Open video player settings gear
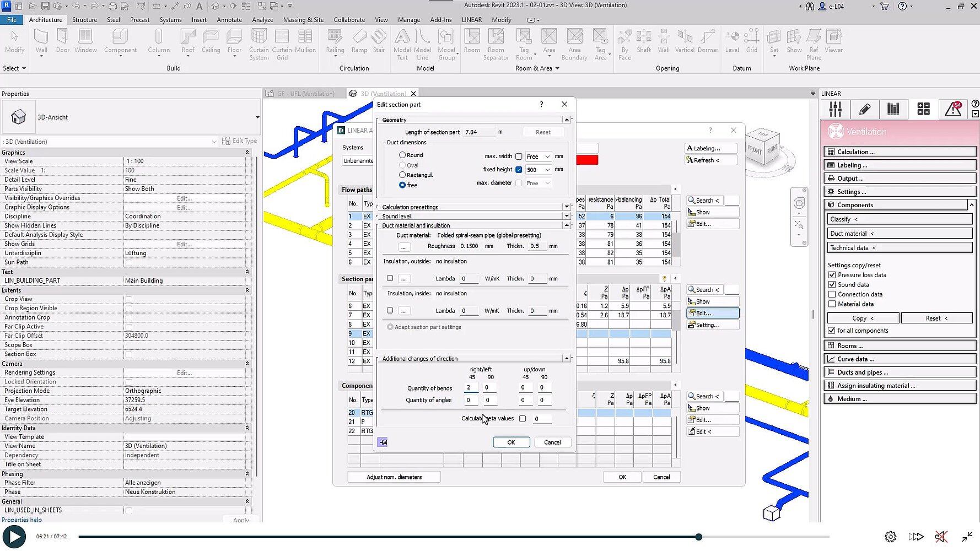Image resolution: width=980 pixels, height=551 pixels. pyautogui.click(x=890, y=537)
